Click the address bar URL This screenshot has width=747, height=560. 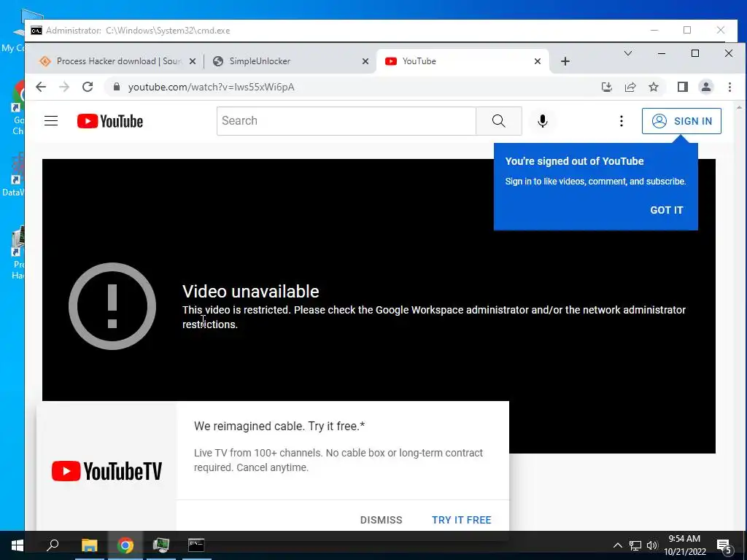212,87
